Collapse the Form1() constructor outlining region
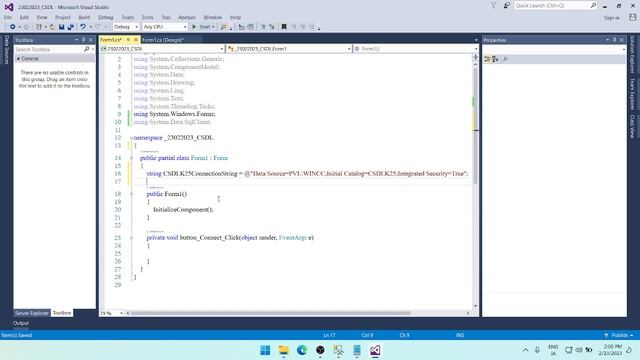 tap(131, 194)
